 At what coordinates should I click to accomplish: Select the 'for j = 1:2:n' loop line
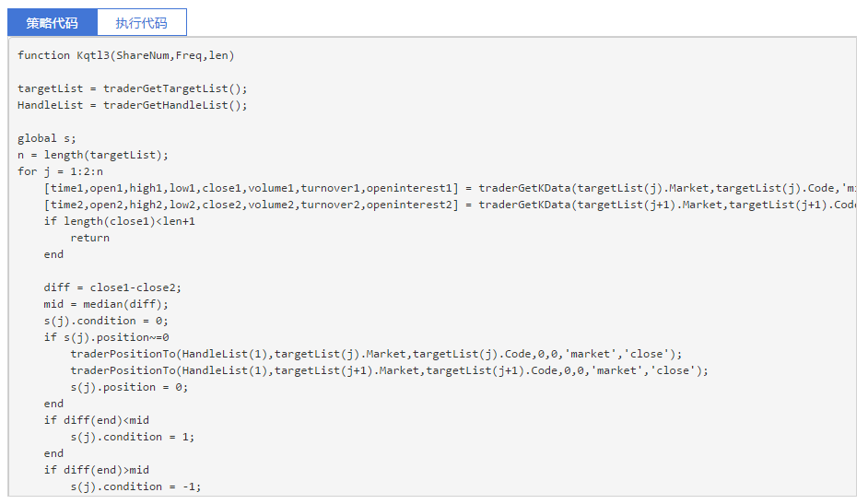(61, 171)
